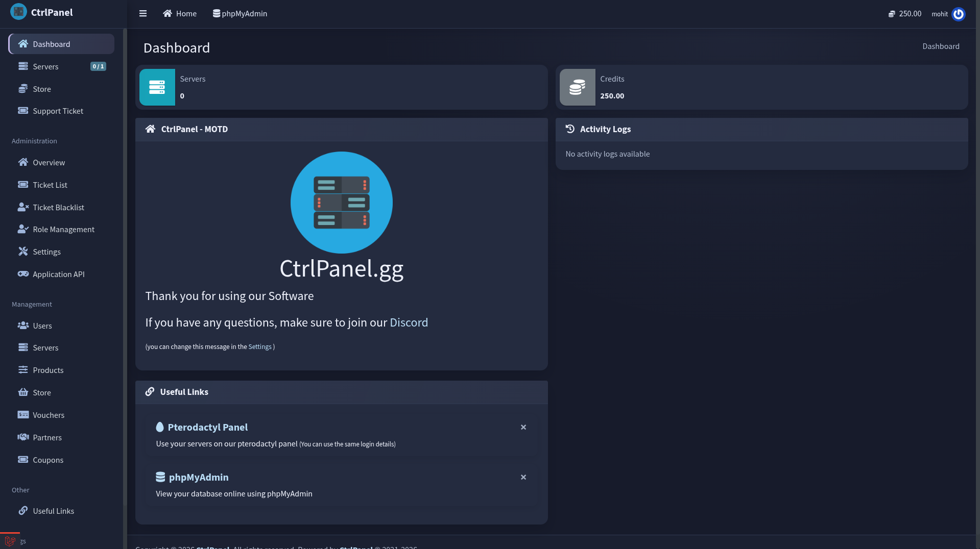This screenshot has height=549, width=980.
Task: Click the Dashboard breadcrumb
Action: [x=941, y=46]
